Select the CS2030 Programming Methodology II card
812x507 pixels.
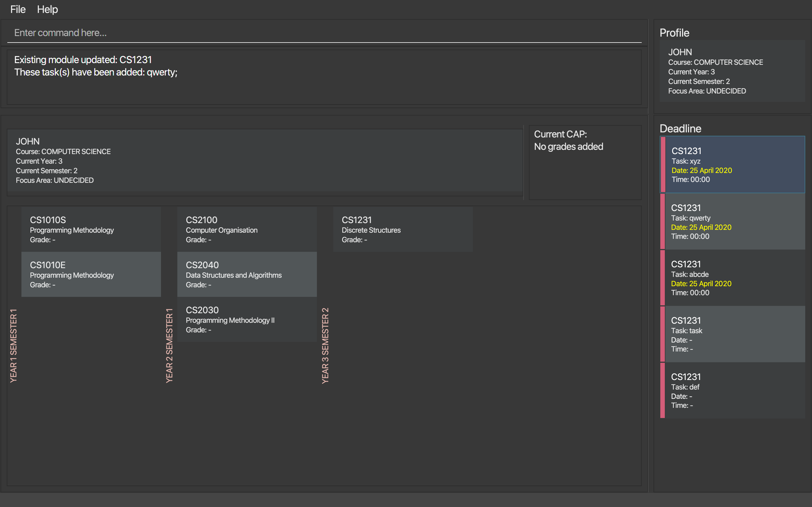pos(247,319)
